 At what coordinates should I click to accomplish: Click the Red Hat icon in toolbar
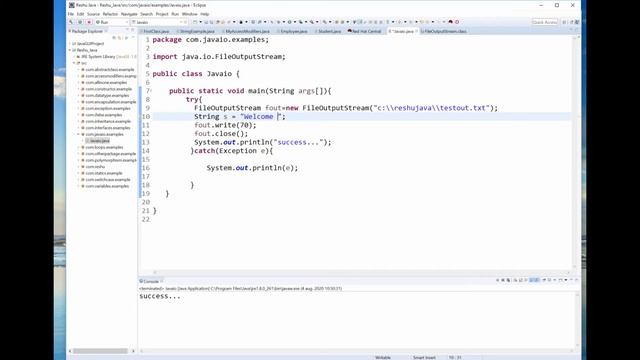click(451, 22)
